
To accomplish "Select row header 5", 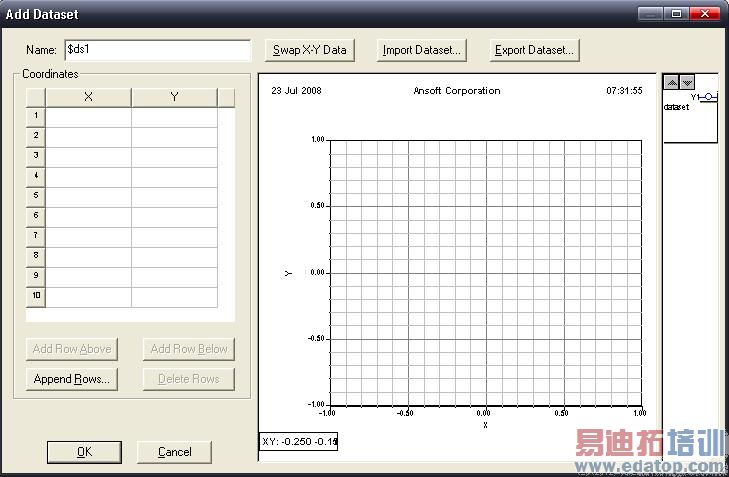I will click(36, 197).
